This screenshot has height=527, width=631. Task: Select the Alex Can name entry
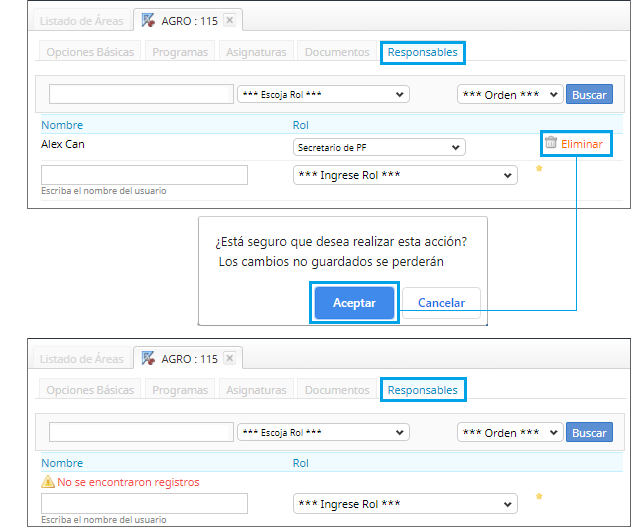[x=63, y=144]
